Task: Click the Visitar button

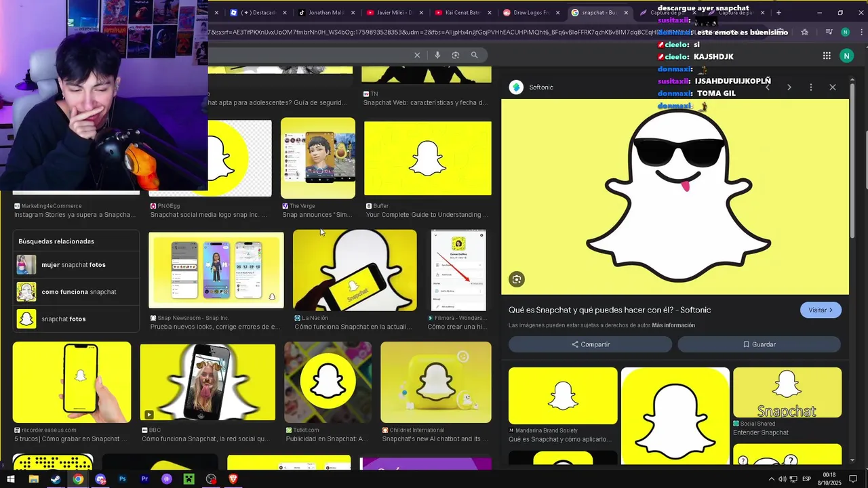Action: click(x=821, y=310)
